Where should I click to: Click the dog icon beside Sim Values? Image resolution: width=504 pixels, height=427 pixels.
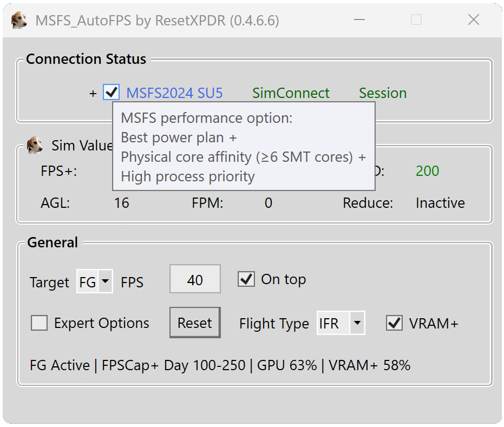point(35,145)
